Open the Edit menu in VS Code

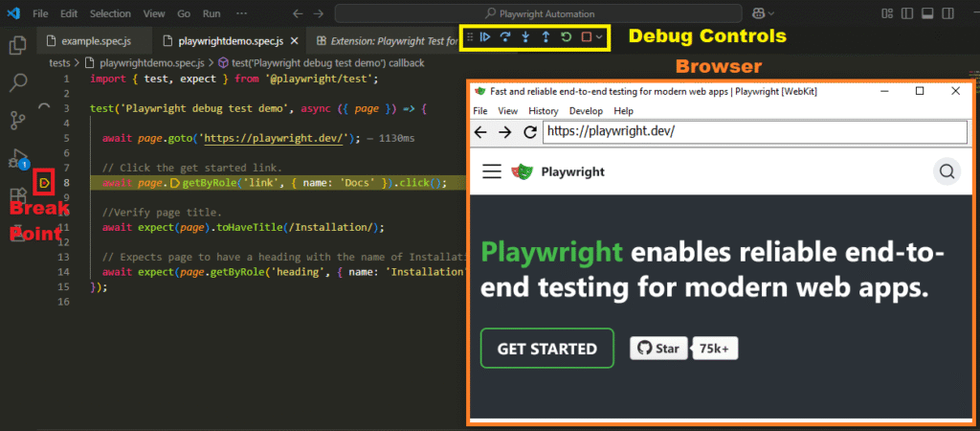coord(69,13)
